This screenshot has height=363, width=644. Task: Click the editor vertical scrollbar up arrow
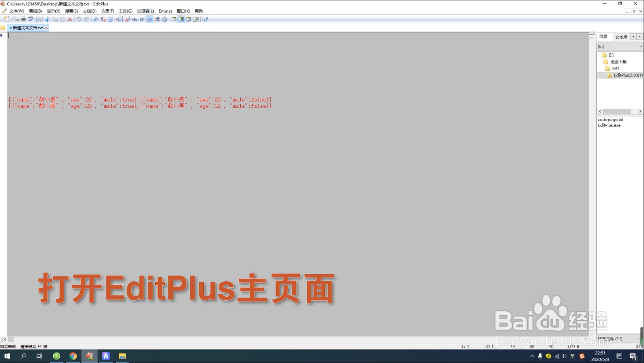coord(592,37)
